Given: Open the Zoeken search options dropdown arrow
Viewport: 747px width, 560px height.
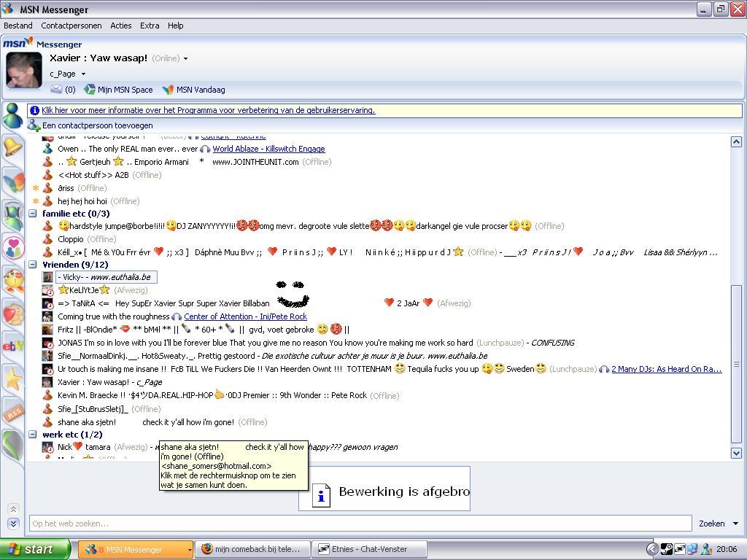Looking at the screenshot, I should (736, 524).
